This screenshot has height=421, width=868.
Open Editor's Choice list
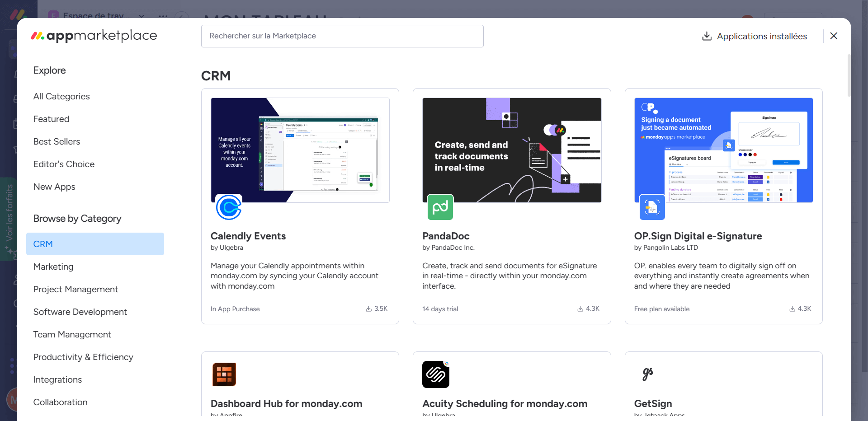(64, 164)
